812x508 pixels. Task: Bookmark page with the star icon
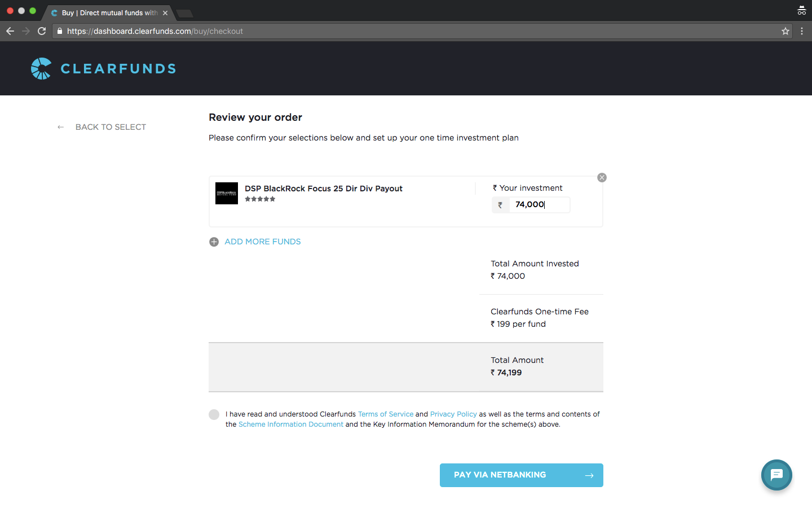pos(785,31)
